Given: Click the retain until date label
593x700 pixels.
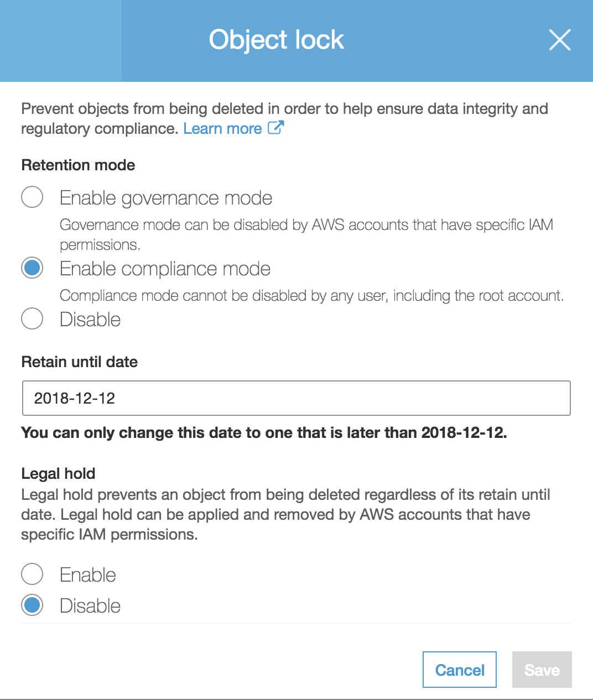Looking at the screenshot, I should pos(79,362).
